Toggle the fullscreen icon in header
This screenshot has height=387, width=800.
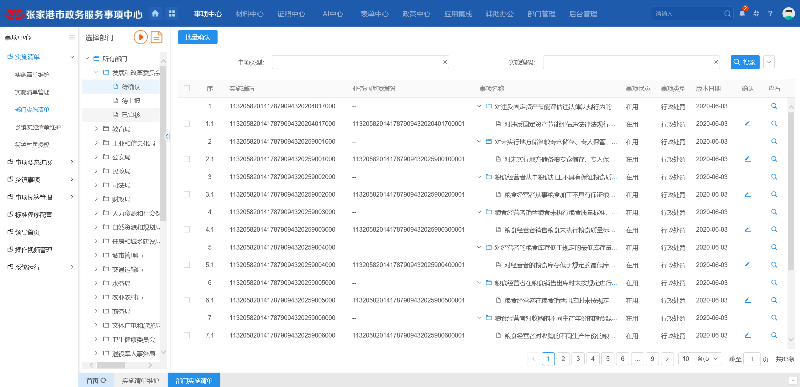(x=756, y=14)
